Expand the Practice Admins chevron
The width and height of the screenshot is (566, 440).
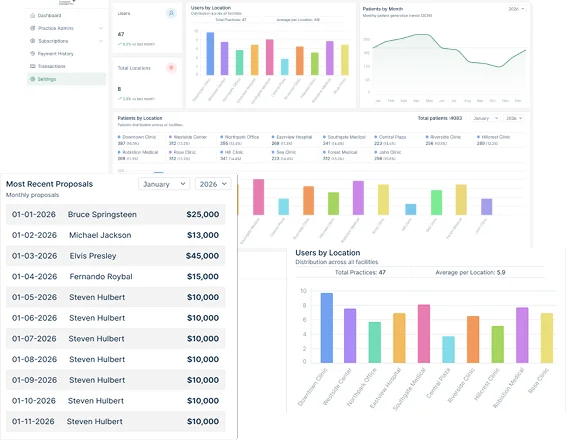coord(101,28)
